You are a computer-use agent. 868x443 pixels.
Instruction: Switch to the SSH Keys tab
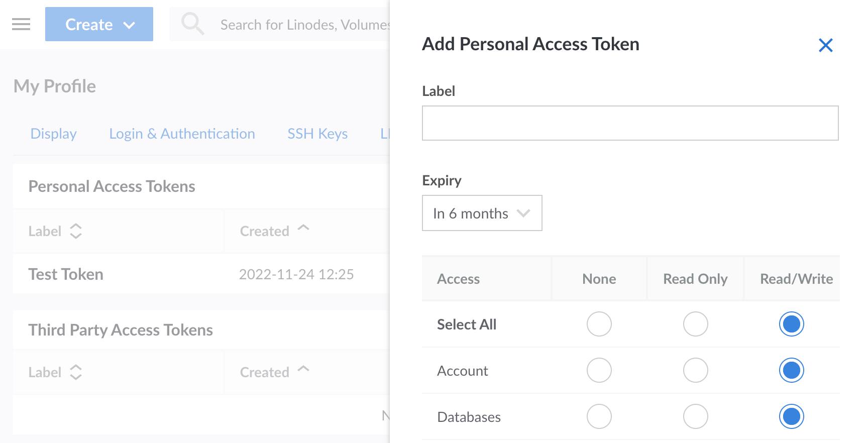tap(317, 134)
